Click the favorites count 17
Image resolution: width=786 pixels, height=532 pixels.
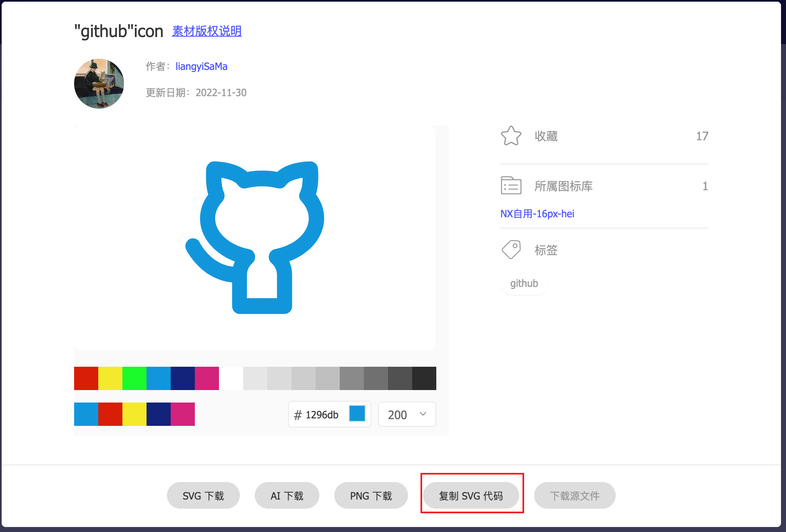click(x=702, y=136)
